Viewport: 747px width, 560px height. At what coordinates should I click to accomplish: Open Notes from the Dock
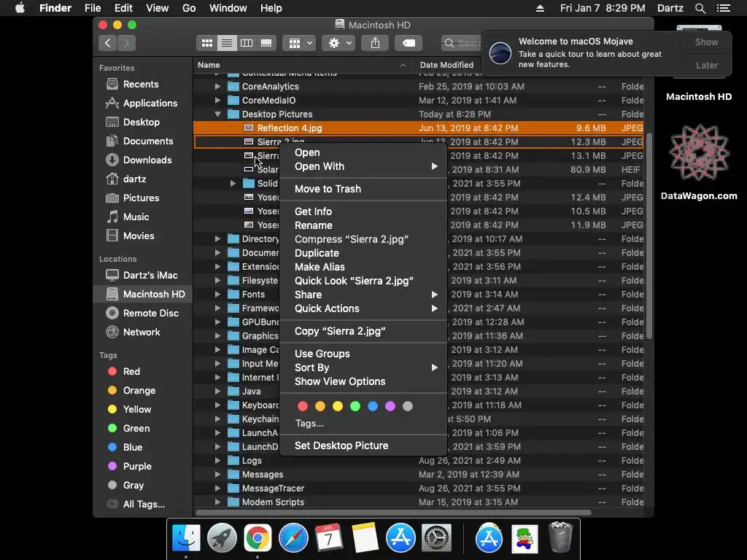(365, 539)
